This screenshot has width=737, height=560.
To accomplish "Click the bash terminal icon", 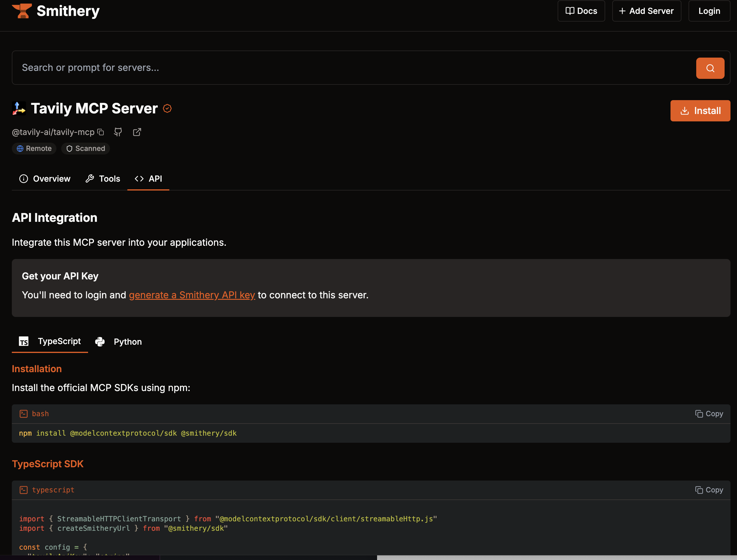I will click(x=23, y=414).
